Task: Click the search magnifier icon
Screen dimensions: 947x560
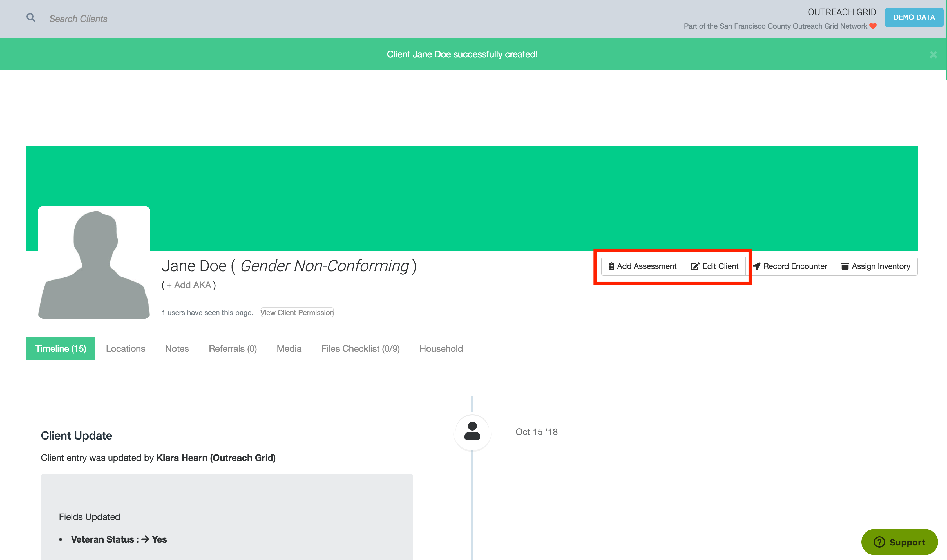Action: click(x=31, y=18)
